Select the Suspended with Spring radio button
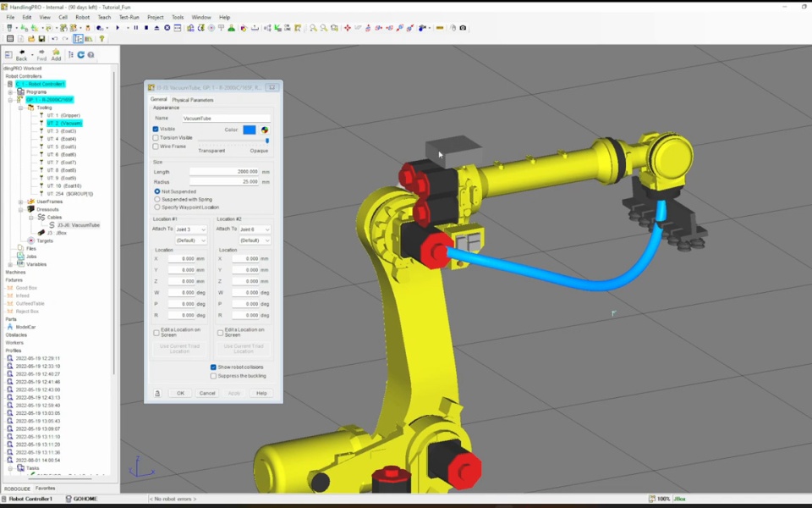Viewport: 812px width, 508px height. pyautogui.click(x=156, y=198)
